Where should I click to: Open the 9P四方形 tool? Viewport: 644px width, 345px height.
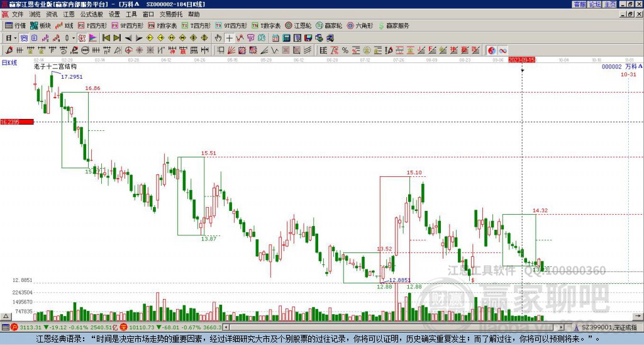pos(127,25)
